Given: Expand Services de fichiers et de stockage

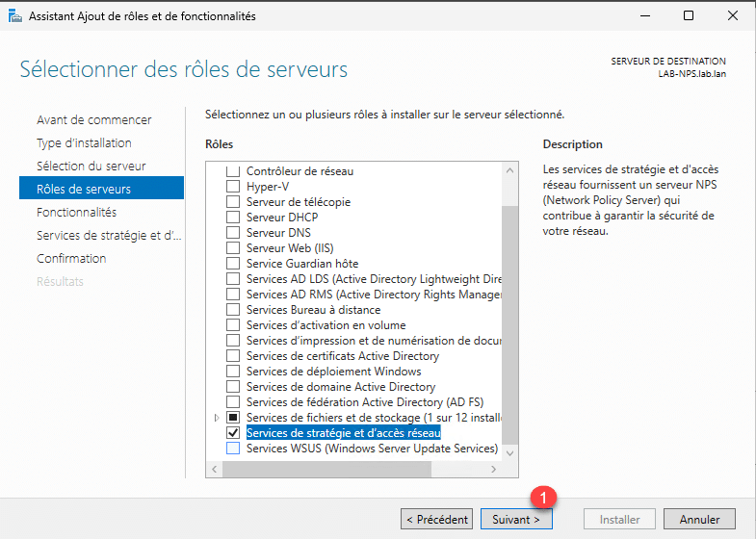Looking at the screenshot, I should [216, 418].
